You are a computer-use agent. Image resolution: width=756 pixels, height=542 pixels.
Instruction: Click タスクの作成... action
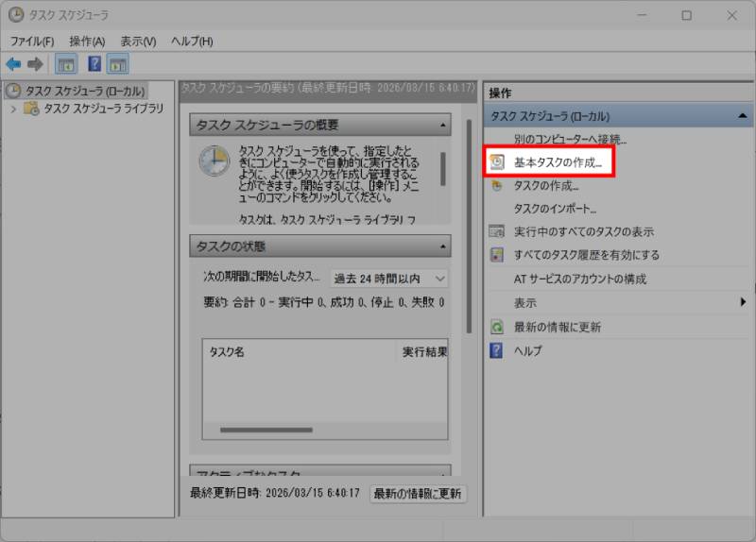[x=546, y=185]
